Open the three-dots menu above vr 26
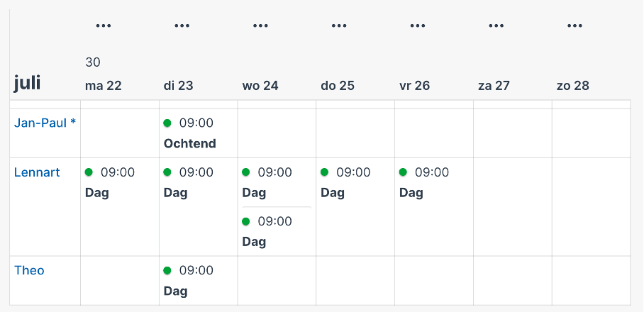644x312 pixels. coord(418,26)
